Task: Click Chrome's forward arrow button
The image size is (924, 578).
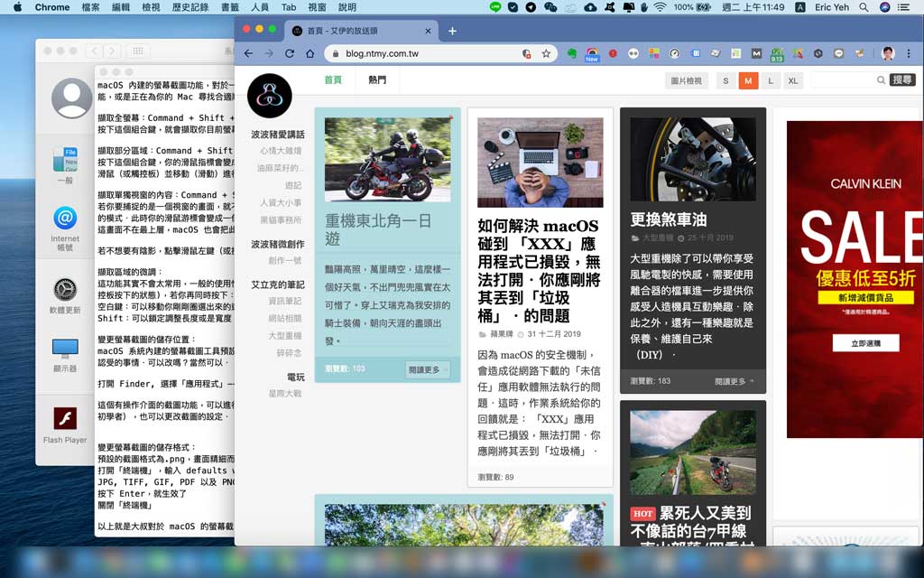Action: point(269,53)
